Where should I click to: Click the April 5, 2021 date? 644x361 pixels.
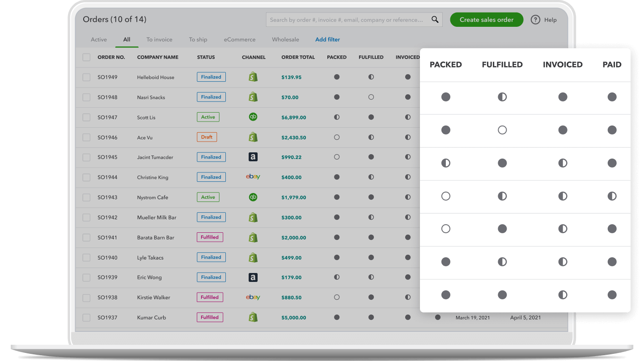(525, 318)
